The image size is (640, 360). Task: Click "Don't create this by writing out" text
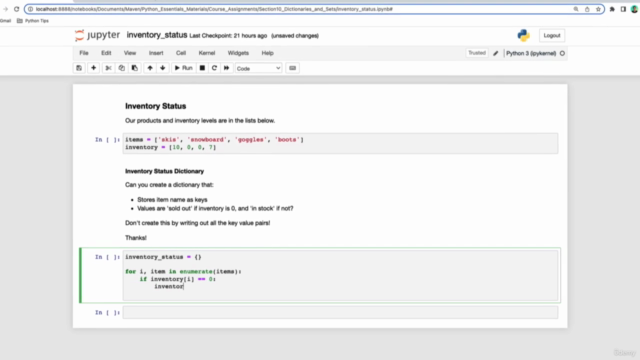point(198,223)
